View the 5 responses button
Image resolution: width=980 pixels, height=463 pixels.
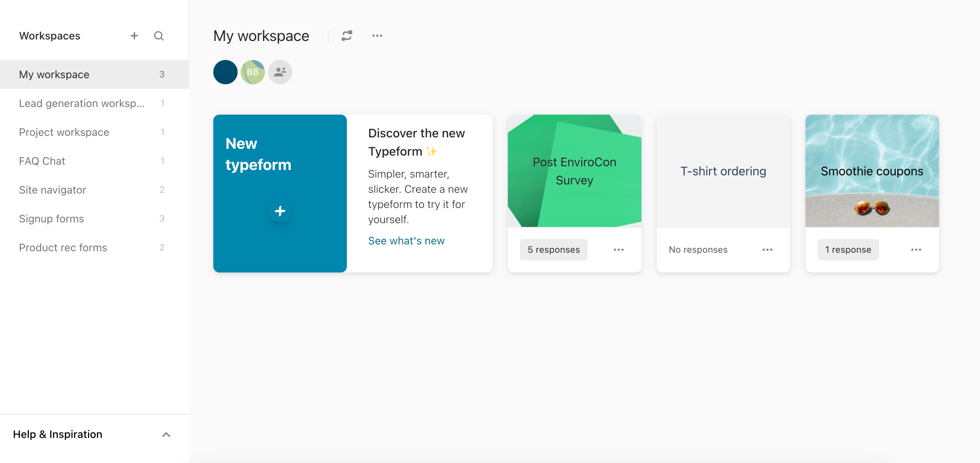click(554, 250)
